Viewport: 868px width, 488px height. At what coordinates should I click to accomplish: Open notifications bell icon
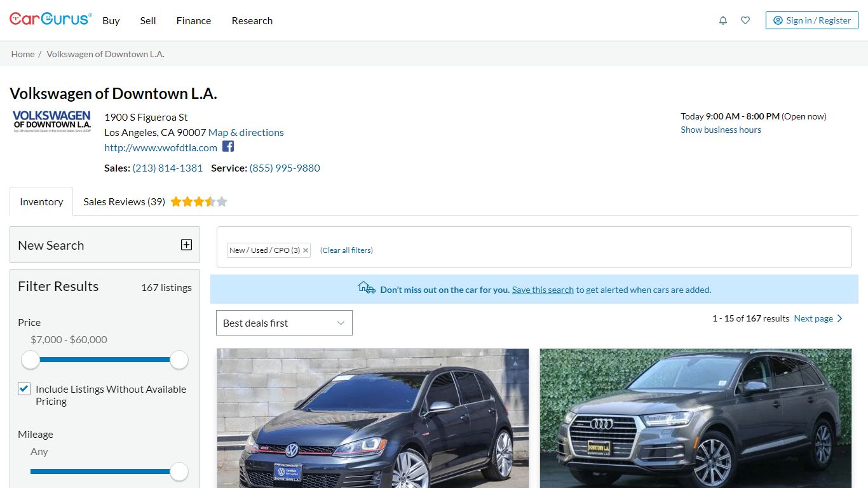coord(723,20)
